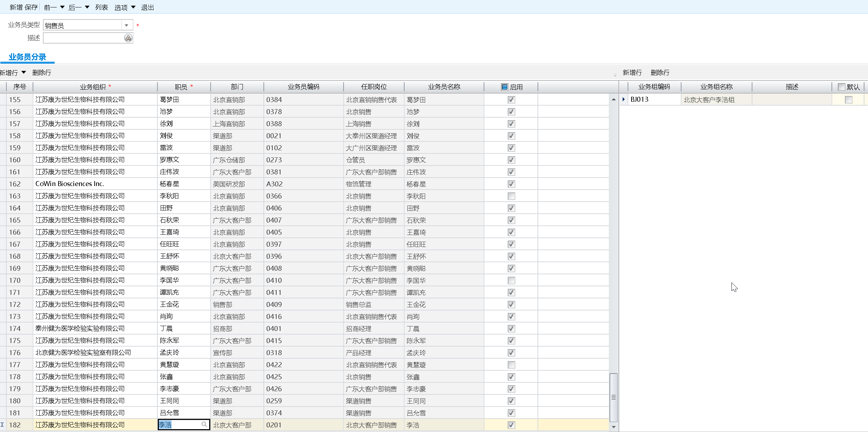
Task: Expand the 后一 dropdown arrow
Action: tap(87, 7)
